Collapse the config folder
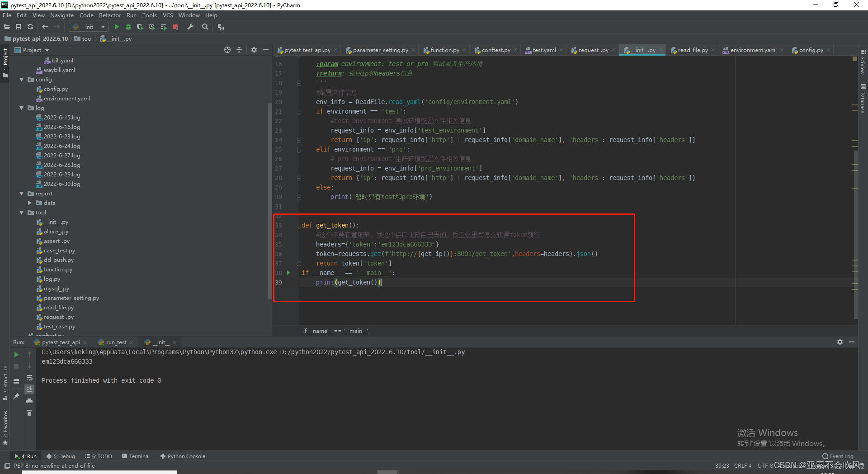Screen dimensions: 868x474 [x=21, y=80]
